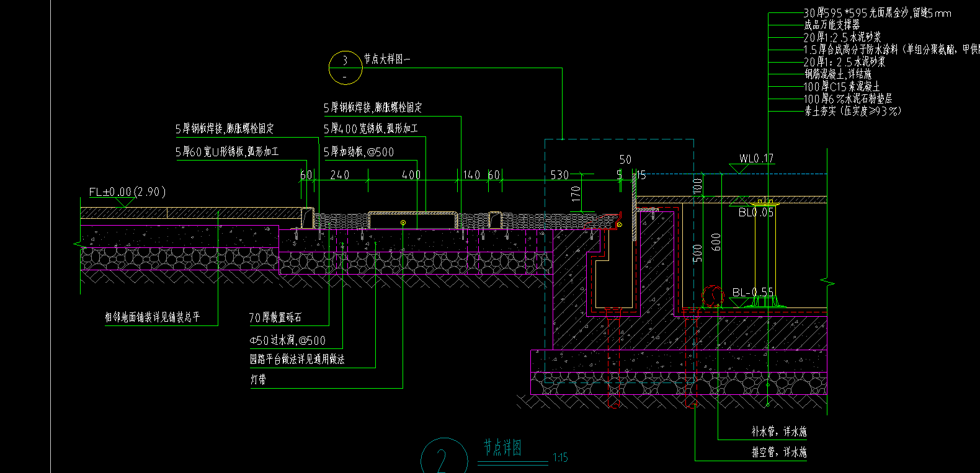Click the '70厚散置砾石' label
The width and height of the screenshot is (980, 473).
point(275,318)
